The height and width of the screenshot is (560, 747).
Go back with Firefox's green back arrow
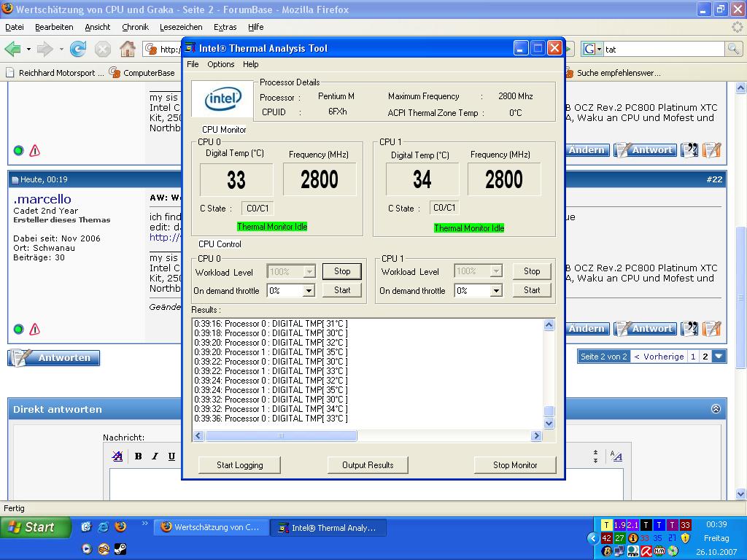coord(13,49)
